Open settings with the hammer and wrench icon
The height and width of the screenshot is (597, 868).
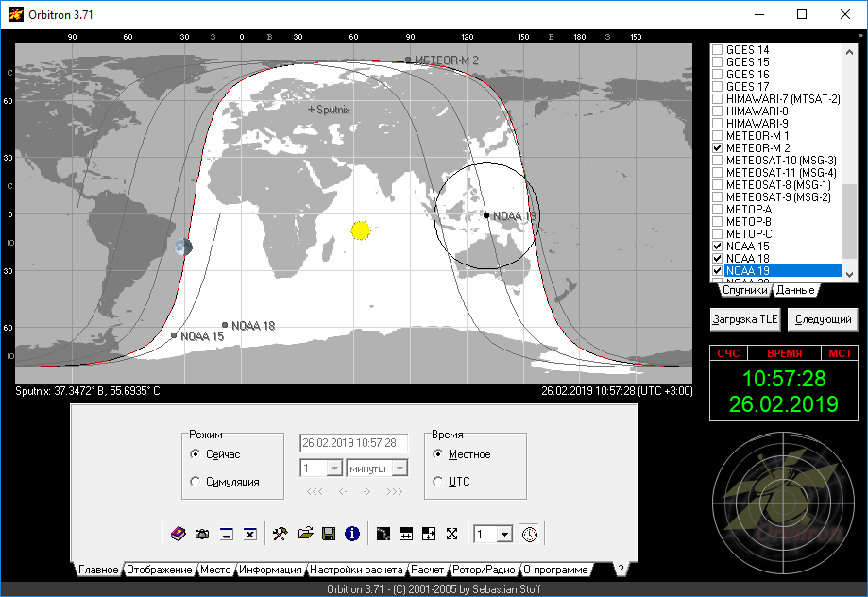click(x=280, y=534)
